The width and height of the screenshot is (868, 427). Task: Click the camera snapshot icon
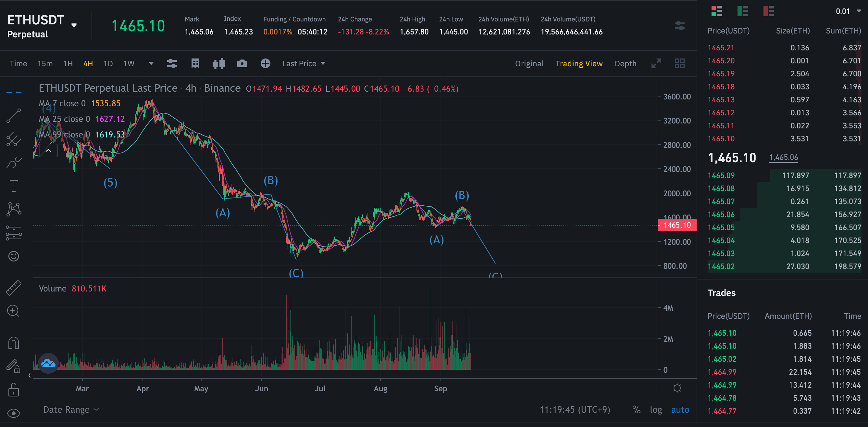(242, 63)
